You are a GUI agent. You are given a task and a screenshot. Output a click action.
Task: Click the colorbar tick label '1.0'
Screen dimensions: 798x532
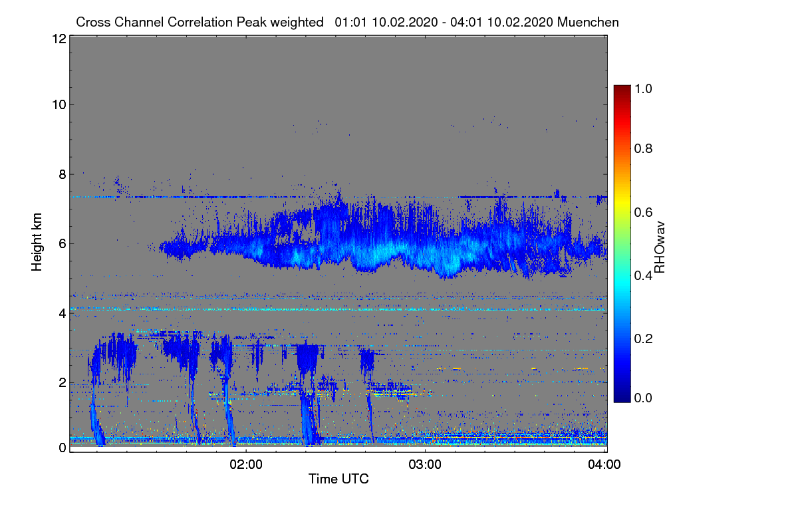(642, 88)
